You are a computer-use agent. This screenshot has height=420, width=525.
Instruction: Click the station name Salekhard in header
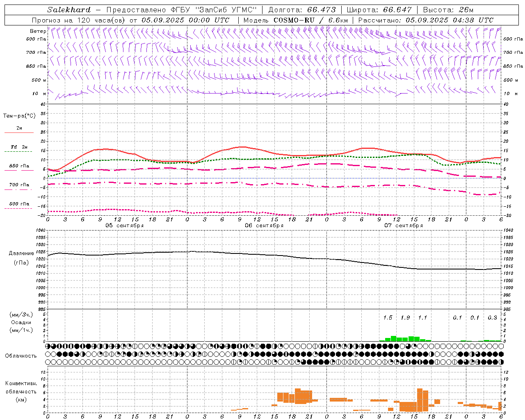pyautogui.click(x=68, y=10)
